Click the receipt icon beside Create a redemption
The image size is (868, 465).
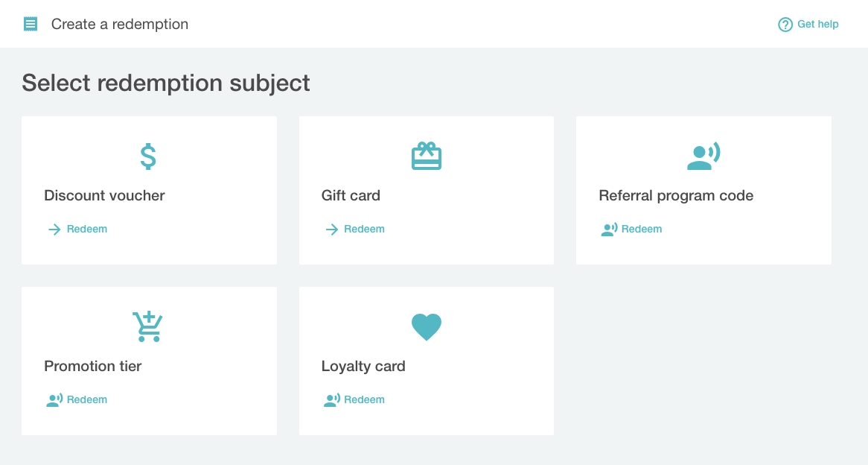coord(31,24)
